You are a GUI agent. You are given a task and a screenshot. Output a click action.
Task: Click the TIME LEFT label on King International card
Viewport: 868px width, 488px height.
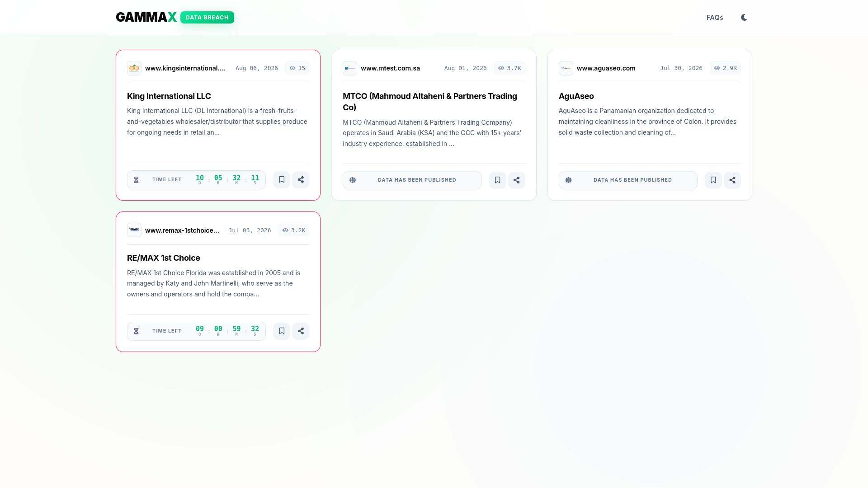click(x=167, y=179)
